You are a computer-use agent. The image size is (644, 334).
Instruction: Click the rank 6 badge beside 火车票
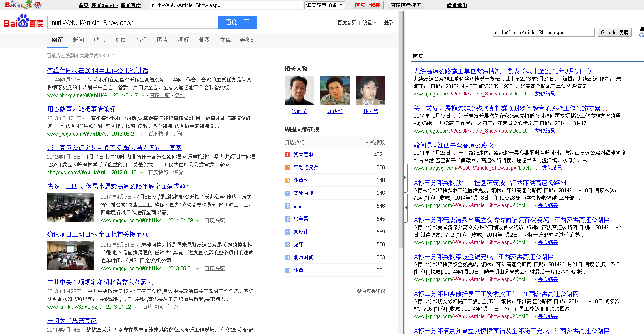point(287,219)
